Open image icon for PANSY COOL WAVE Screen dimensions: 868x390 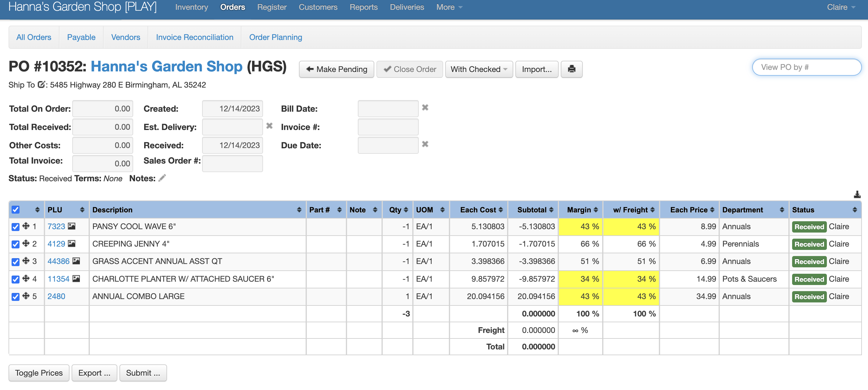71,226
